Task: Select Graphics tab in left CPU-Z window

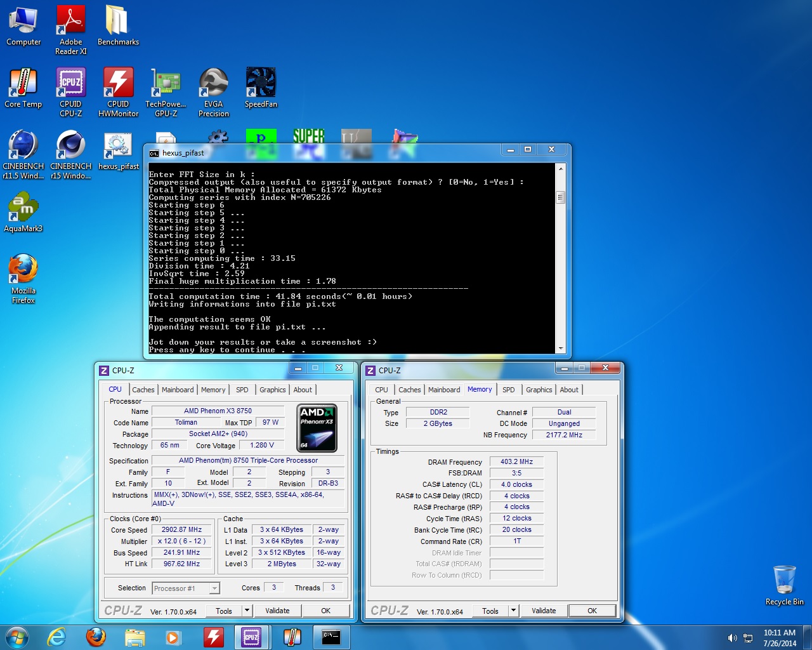Action: [273, 390]
